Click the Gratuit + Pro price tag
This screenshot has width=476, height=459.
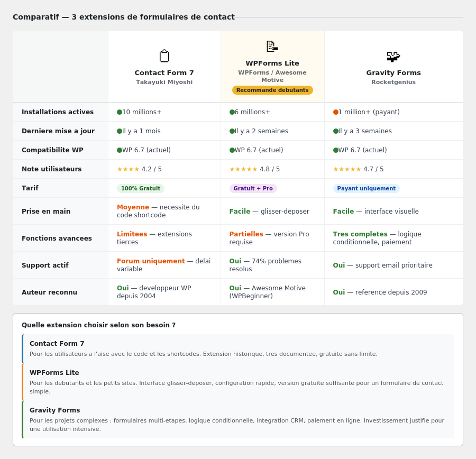253,188
